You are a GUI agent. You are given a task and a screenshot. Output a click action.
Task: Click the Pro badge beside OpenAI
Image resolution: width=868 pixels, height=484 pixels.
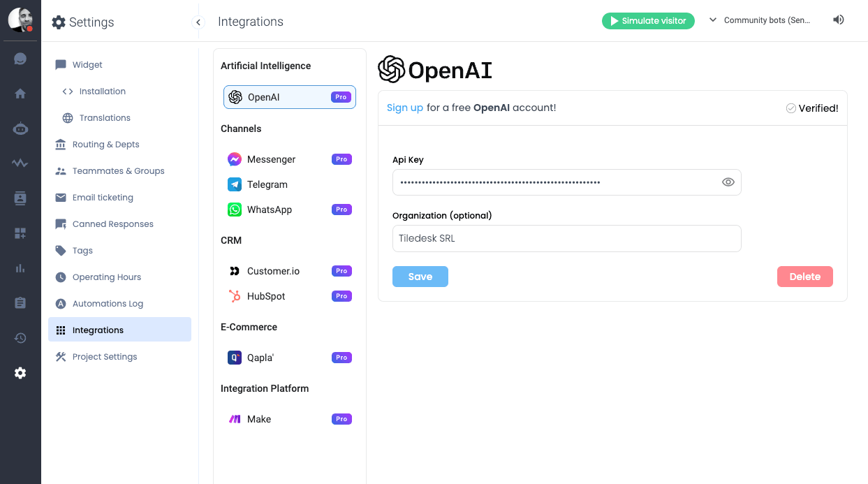click(341, 97)
